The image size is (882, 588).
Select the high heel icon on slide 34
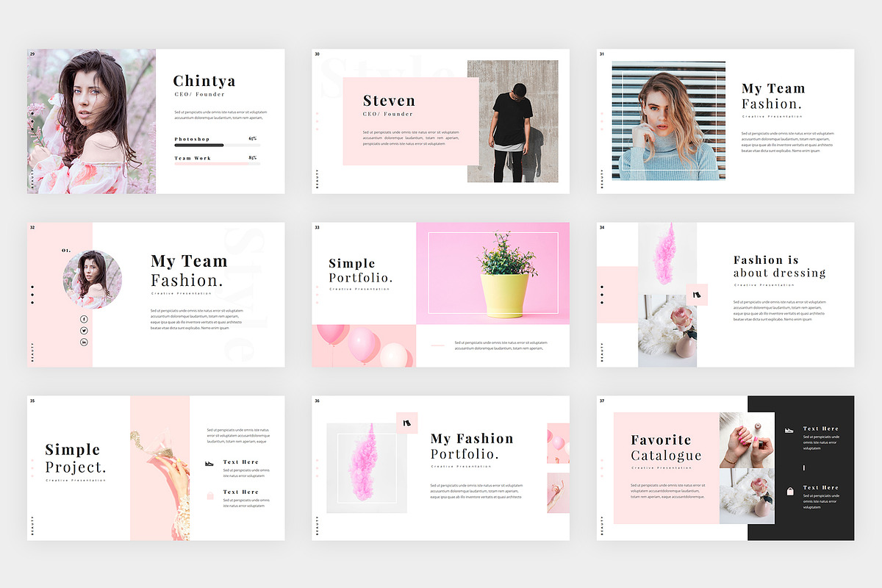697,295
